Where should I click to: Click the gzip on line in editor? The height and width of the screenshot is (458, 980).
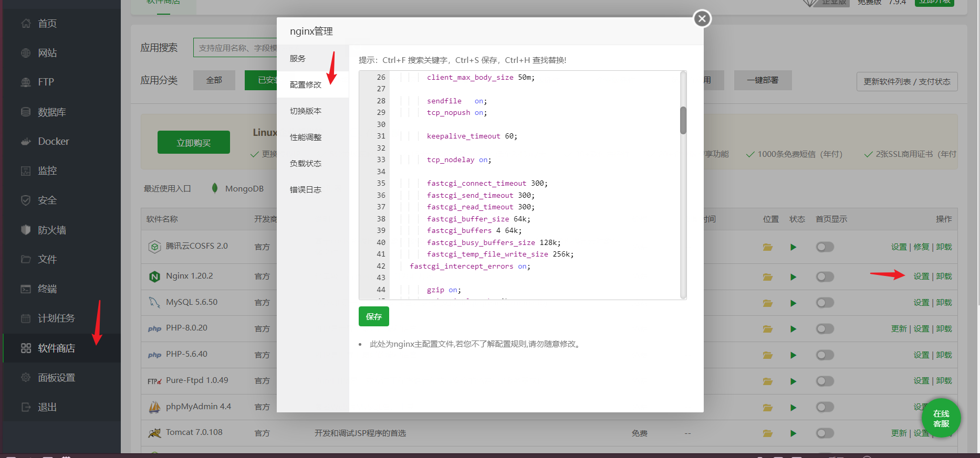click(444, 290)
